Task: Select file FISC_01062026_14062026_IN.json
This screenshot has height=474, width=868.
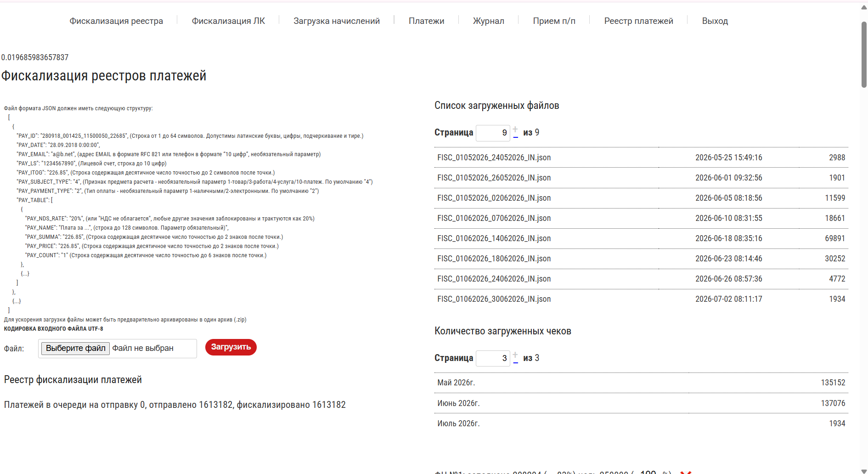Action: click(x=494, y=238)
